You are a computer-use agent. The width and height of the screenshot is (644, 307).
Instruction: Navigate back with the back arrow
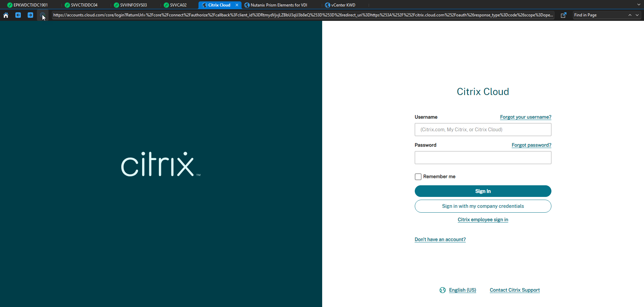[18, 15]
